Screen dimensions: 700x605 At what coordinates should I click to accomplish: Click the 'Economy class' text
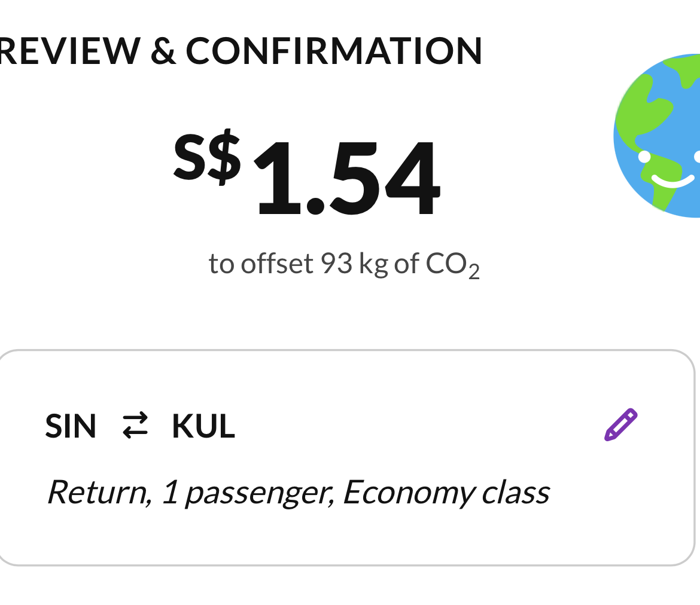click(446, 493)
